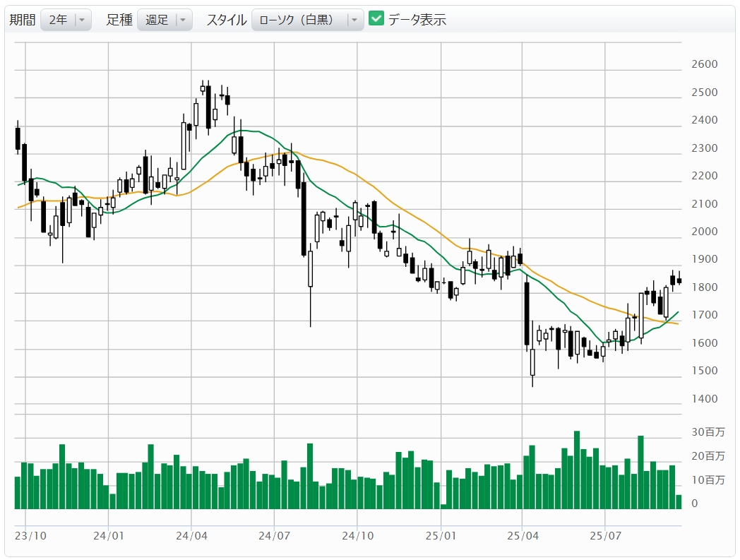Select the 24/04 date axis marker
Image resolution: width=740 pixels, height=560 pixels.
click(191, 536)
